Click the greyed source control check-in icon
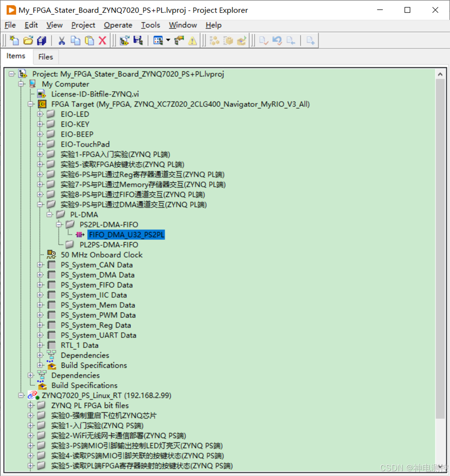Image resolution: width=450 pixels, height=476 pixels. 263,40
